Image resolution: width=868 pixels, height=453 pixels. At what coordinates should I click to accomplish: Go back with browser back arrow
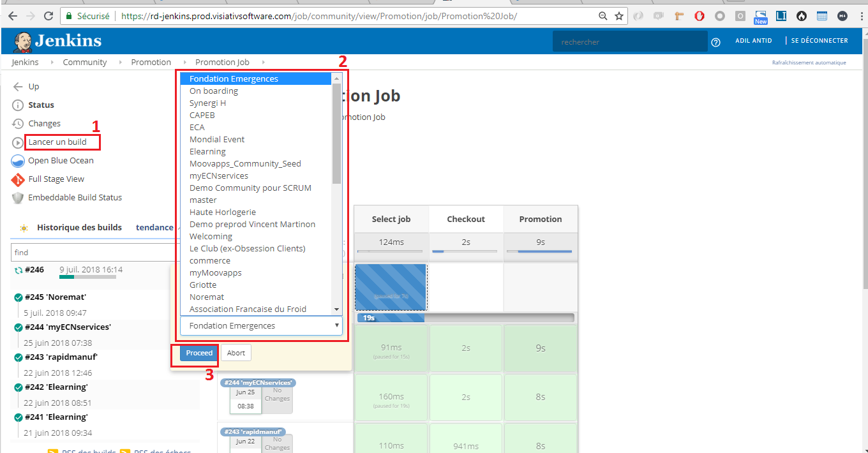click(13, 16)
